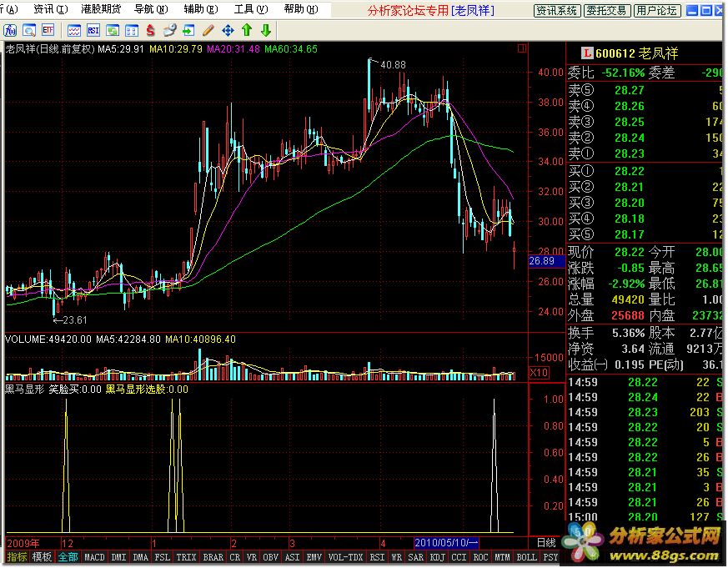This screenshot has width=728, height=568.
Task: Switch to the OBV indicator tab
Action: 271,557
